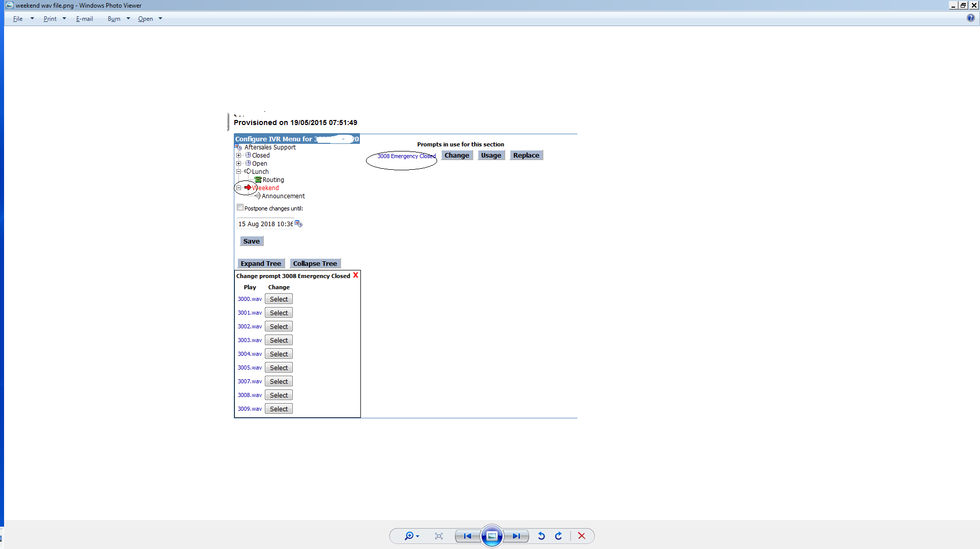
Task: Rotate image clockwise
Action: (x=558, y=536)
